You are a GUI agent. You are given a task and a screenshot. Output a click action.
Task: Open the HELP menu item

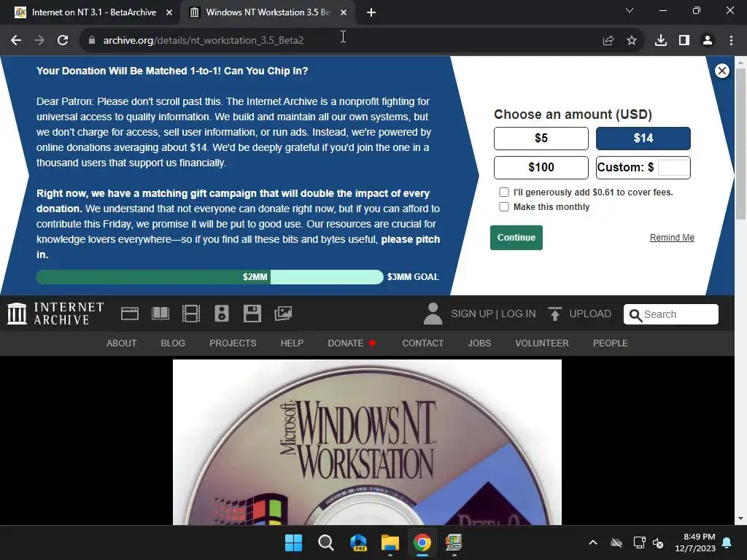tap(292, 343)
